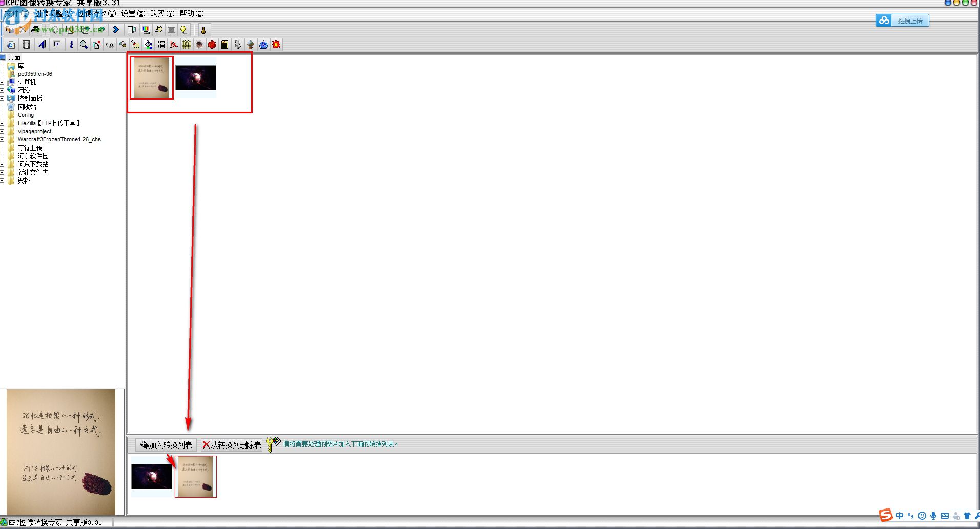Click the magnifying glass icon
Viewport: 980px width, 529px height.
(x=84, y=45)
